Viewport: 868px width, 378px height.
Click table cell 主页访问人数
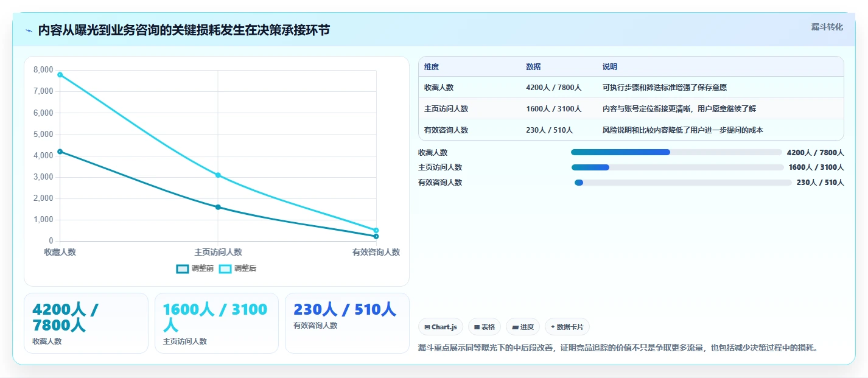point(446,109)
